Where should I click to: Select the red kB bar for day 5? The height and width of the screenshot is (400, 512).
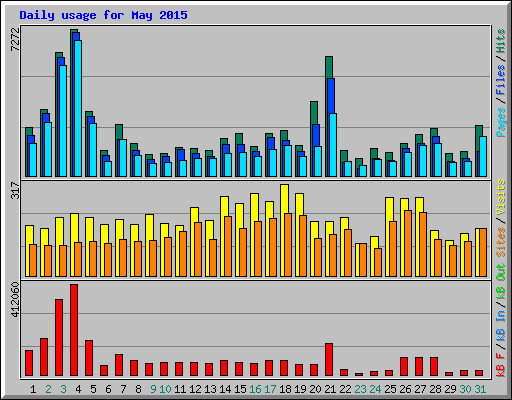click(x=89, y=358)
